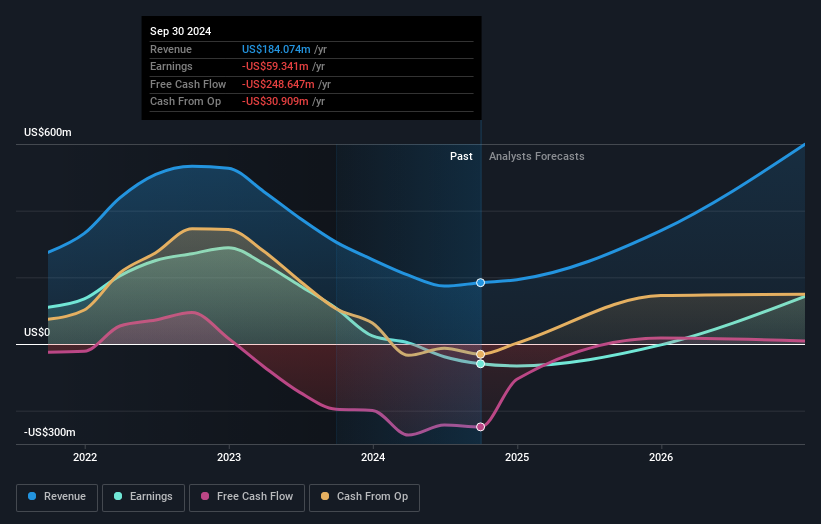Click the Earnings row label in tooltip

tap(171, 66)
